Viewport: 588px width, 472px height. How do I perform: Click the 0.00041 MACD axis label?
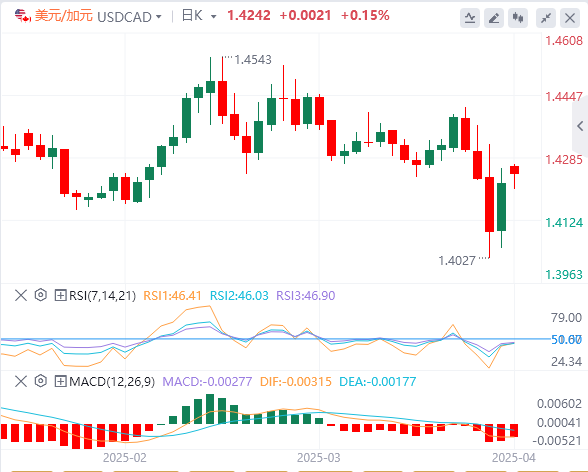coord(560,423)
